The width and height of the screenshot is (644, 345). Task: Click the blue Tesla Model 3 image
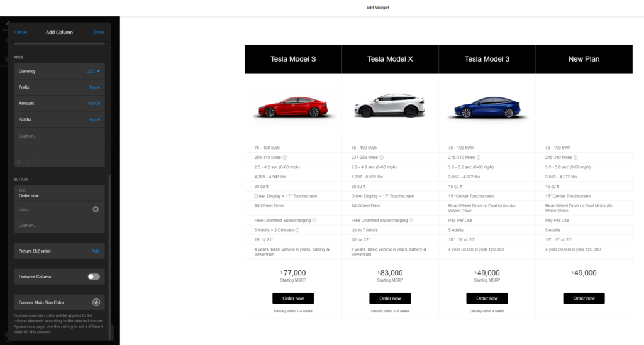pyautogui.click(x=487, y=107)
